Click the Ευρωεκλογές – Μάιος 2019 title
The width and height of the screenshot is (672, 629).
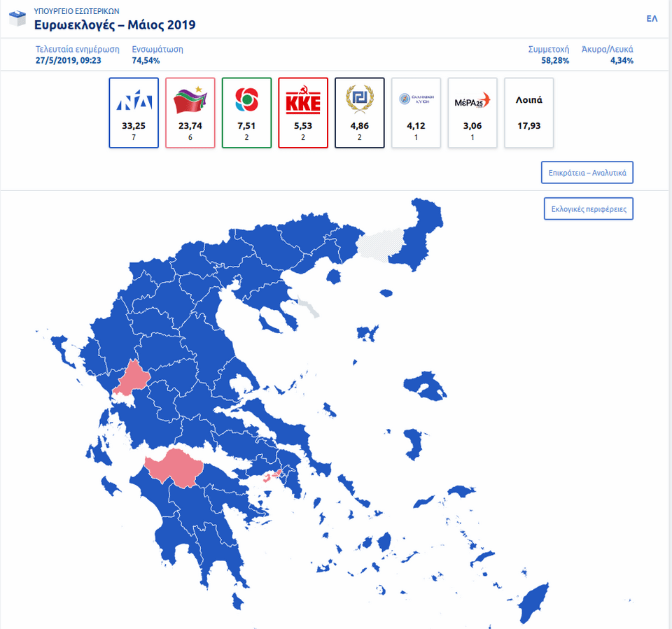[115, 25]
